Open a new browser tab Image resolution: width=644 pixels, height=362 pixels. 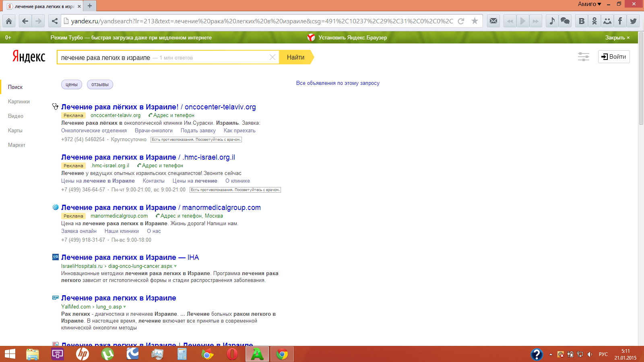(90, 6)
